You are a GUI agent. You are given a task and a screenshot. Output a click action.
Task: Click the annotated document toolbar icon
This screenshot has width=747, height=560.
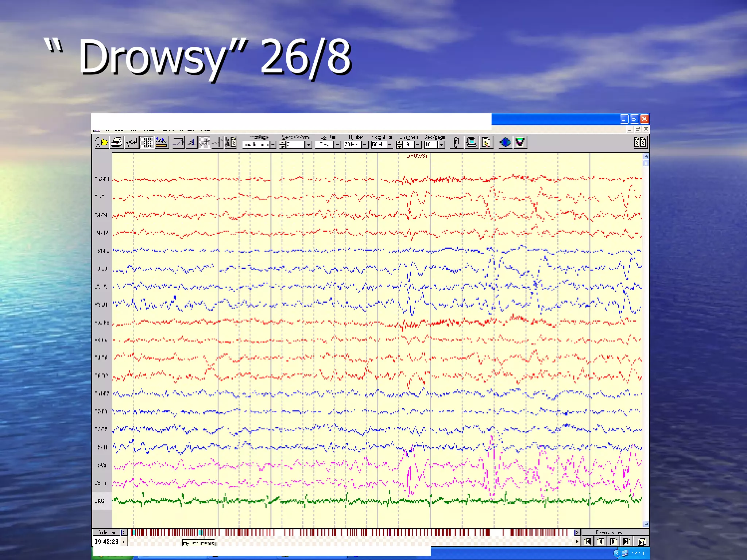tap(487, 142)
